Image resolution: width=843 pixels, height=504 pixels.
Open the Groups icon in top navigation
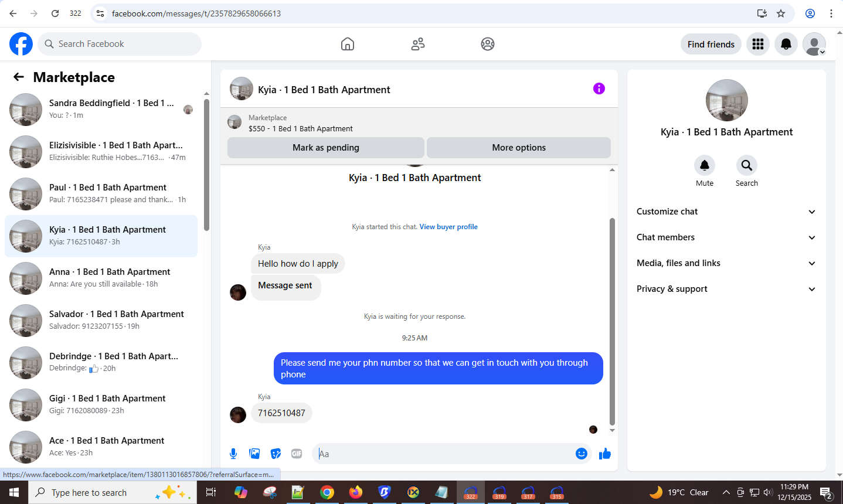488,44
